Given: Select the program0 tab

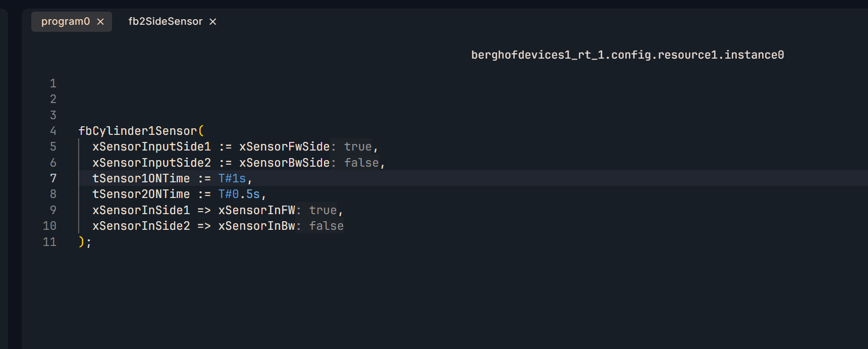Looking at the screenshot, I should pyautogui.click(x=66, y=22).
